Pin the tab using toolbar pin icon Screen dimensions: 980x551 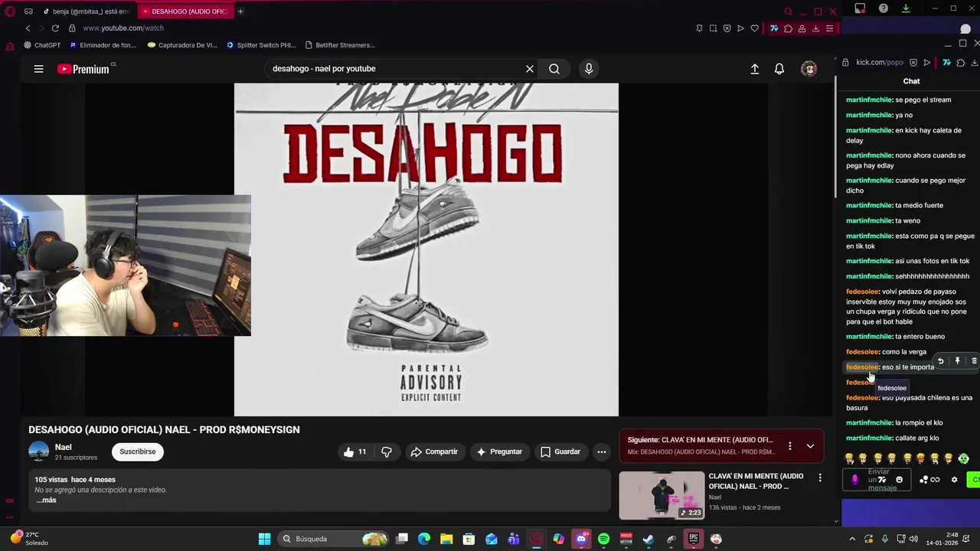tap(699, 28)
